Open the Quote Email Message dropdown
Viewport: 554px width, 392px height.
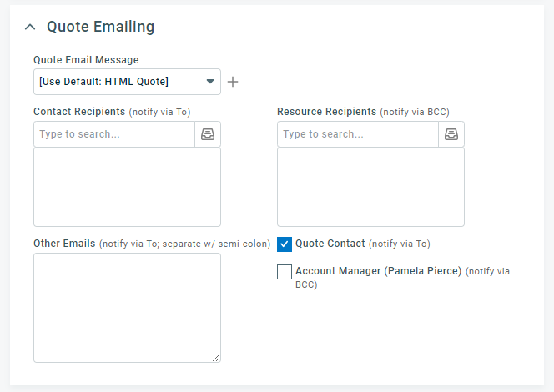tap(127, 82)
